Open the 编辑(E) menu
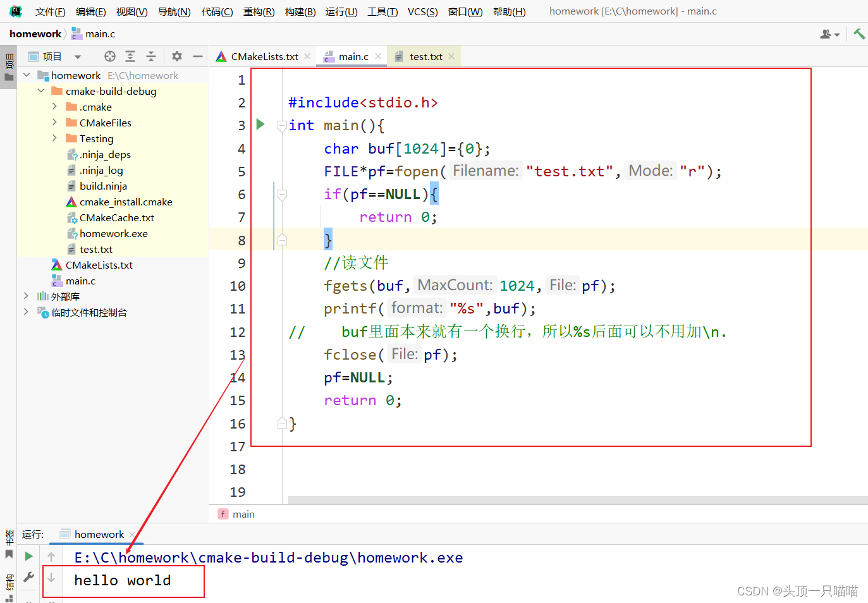This screenshot has height=603, width=868. (90, 11)
